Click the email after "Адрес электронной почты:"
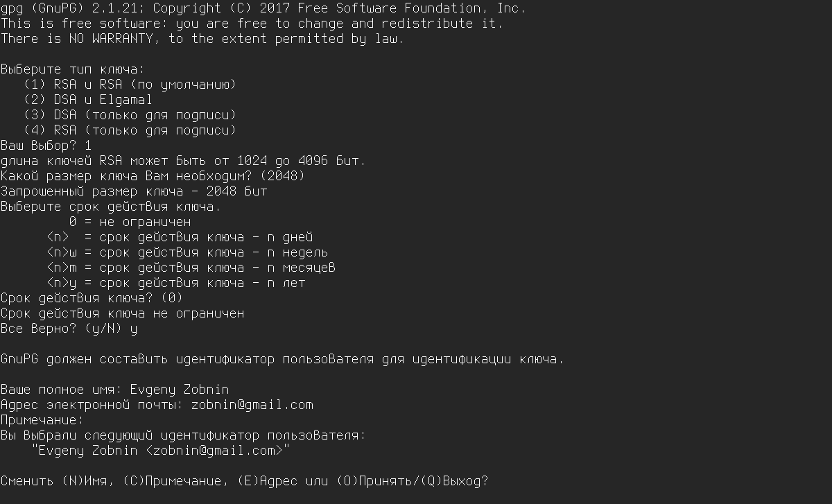This screenshot has height=504, width=832. pos(252,405)
